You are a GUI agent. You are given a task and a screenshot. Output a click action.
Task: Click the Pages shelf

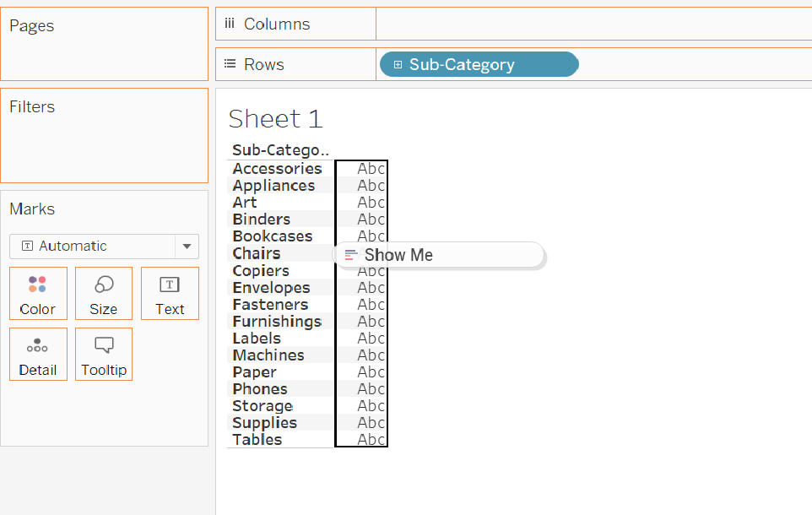point(104,43)
